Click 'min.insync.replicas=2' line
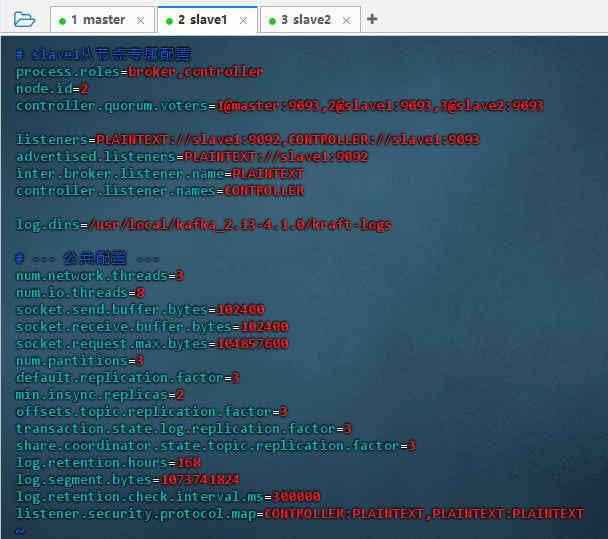Viewport: 608px width, 539px height. [x=100, y=395]
